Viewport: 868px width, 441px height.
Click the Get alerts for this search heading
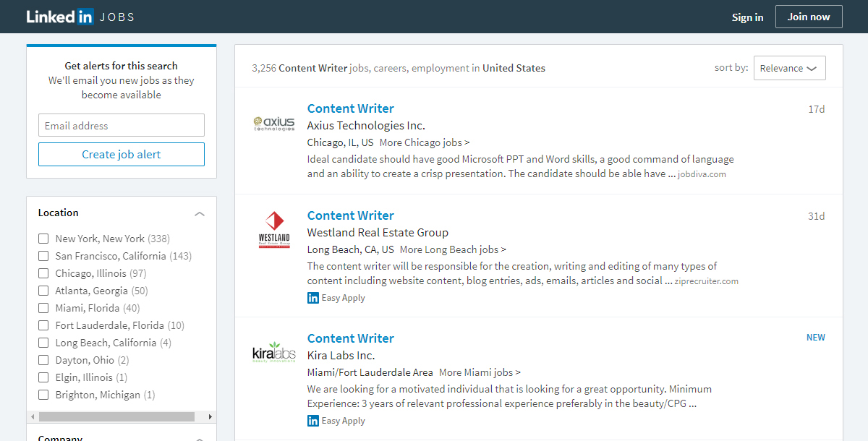click(x=122, y=66)
